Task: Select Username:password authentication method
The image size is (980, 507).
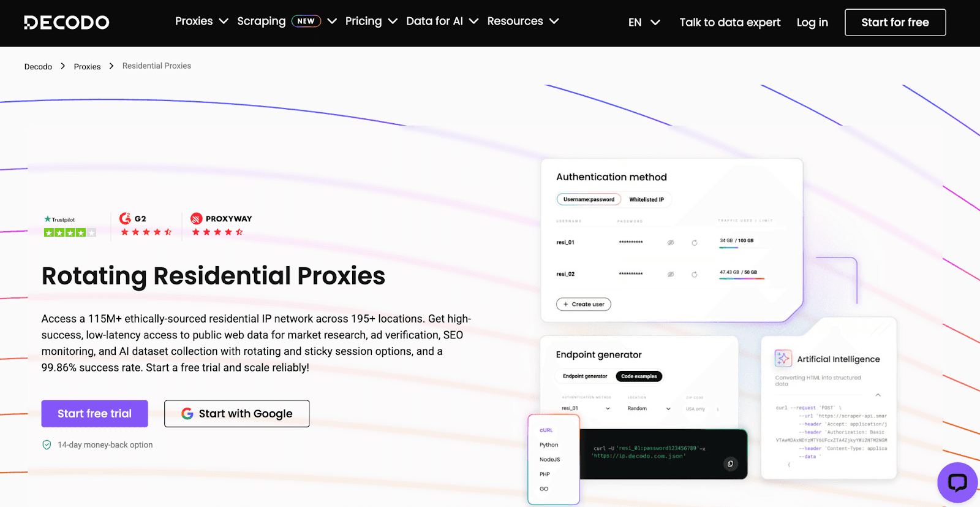Action: click(x=589, y=199)
